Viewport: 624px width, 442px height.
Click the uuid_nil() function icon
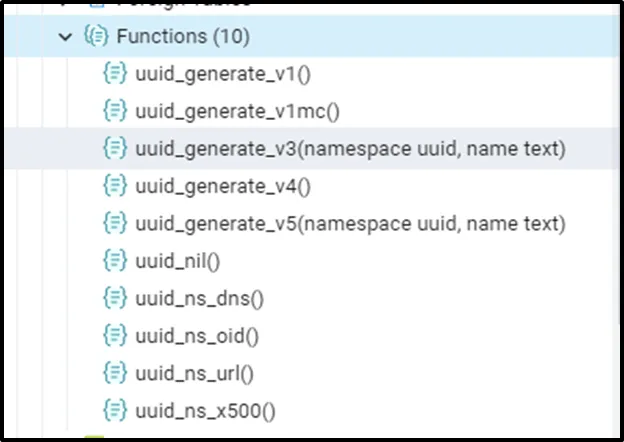click(x=115, y=261)
